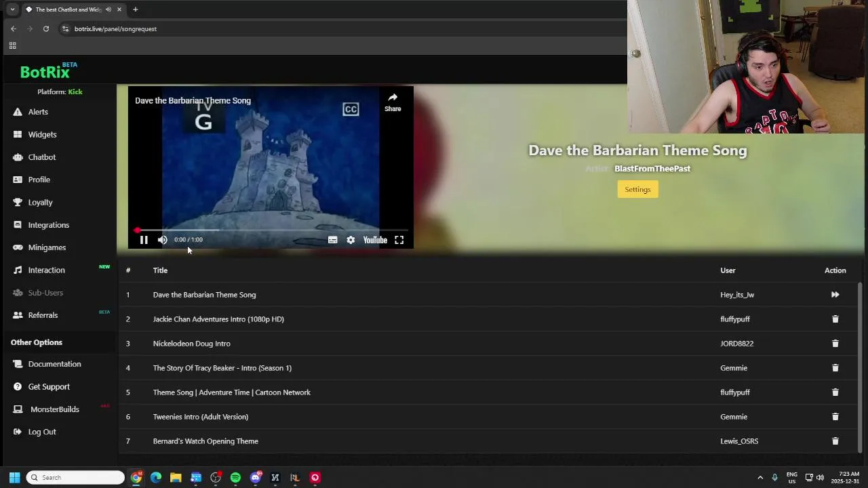This screenshot has height=488, width=868.
Task: Go to the Chatbot section
Action: [x=41, y=157]
